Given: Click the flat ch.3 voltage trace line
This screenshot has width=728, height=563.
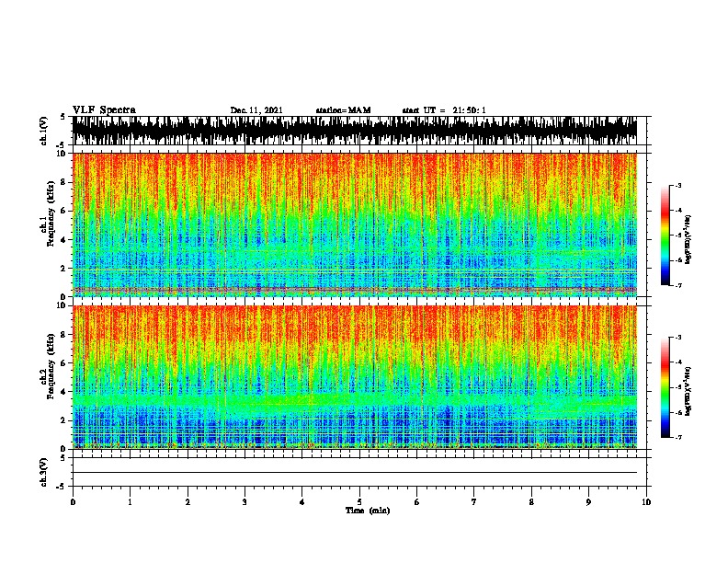Looking at the screenshot, I should coord(355,473).
